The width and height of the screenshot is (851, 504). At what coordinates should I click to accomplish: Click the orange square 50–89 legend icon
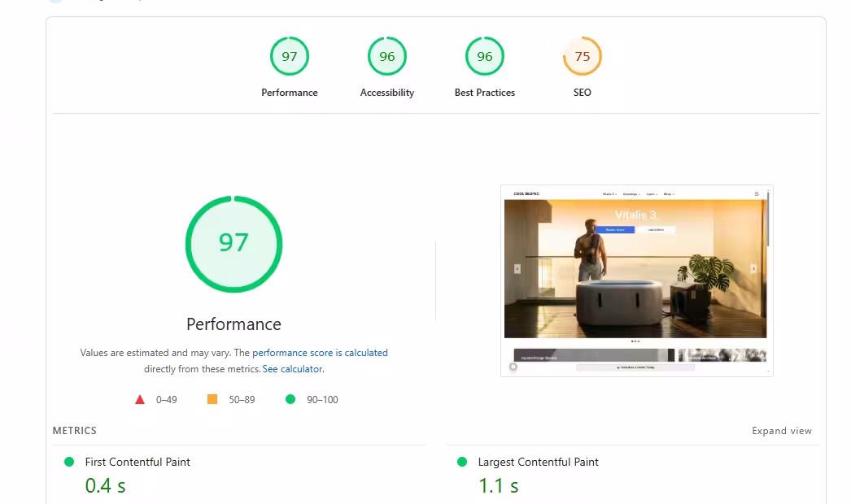(x=212, y=399)
